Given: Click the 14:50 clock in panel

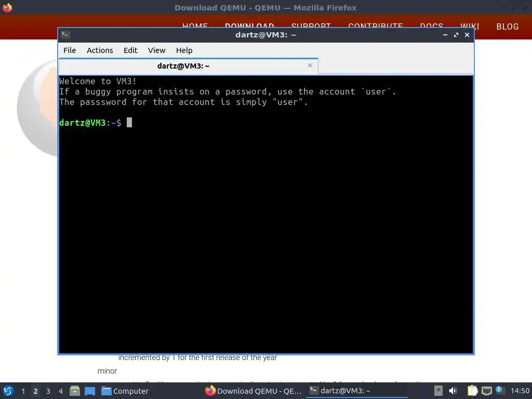Looking at the screenshot, I should [520, 391].
